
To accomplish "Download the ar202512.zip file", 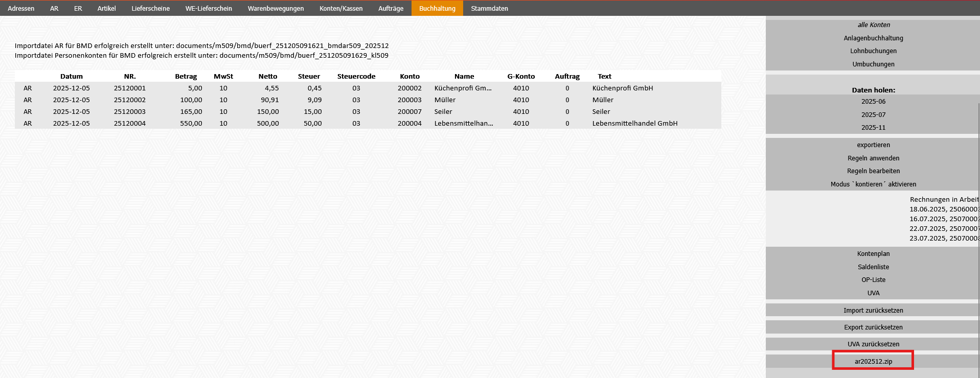I will (x=873, y=361).
